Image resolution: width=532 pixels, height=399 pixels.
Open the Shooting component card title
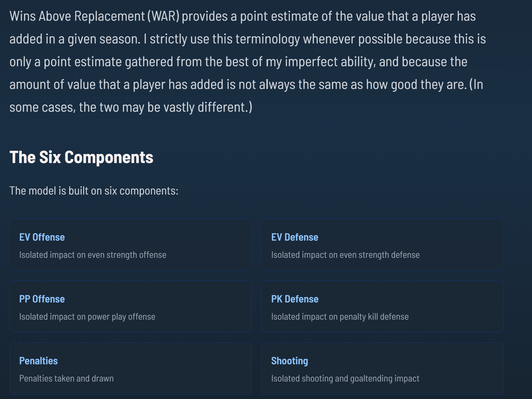pos(289,361)
